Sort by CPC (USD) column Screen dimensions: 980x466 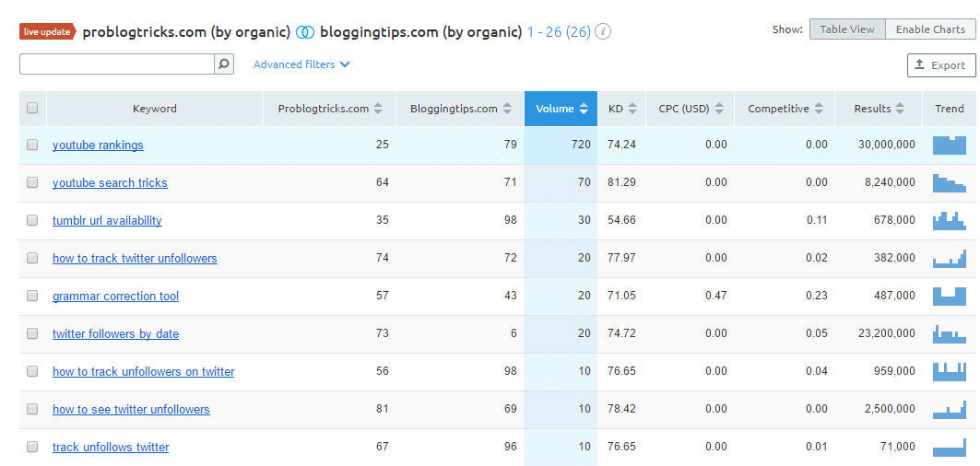pos(691,109)
